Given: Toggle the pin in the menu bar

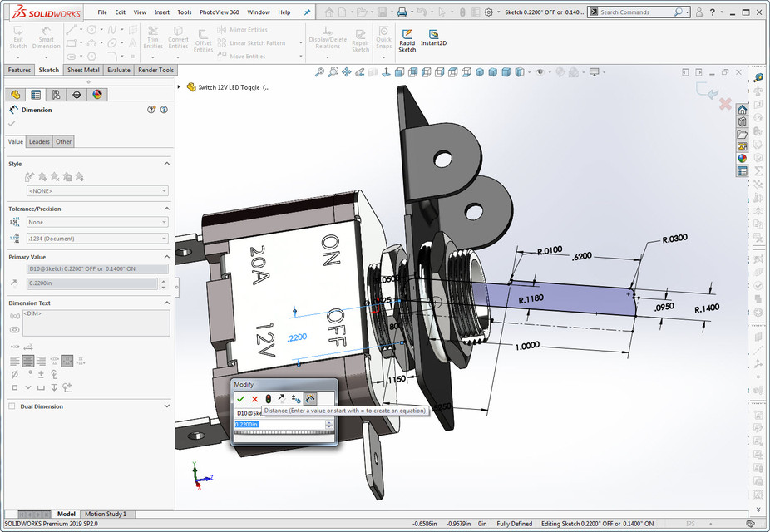Looking at the screenshot, I should click(308, 12).
